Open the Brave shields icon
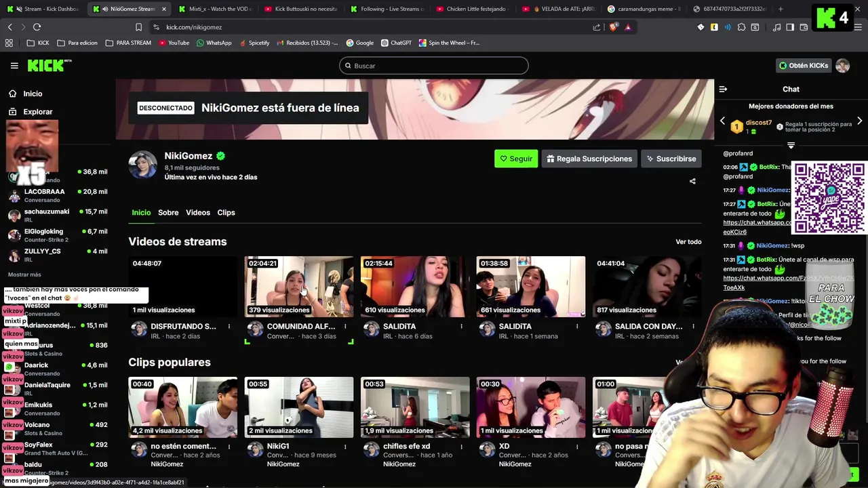This screenshot has width=868, height=488. (x=613, y=27)
